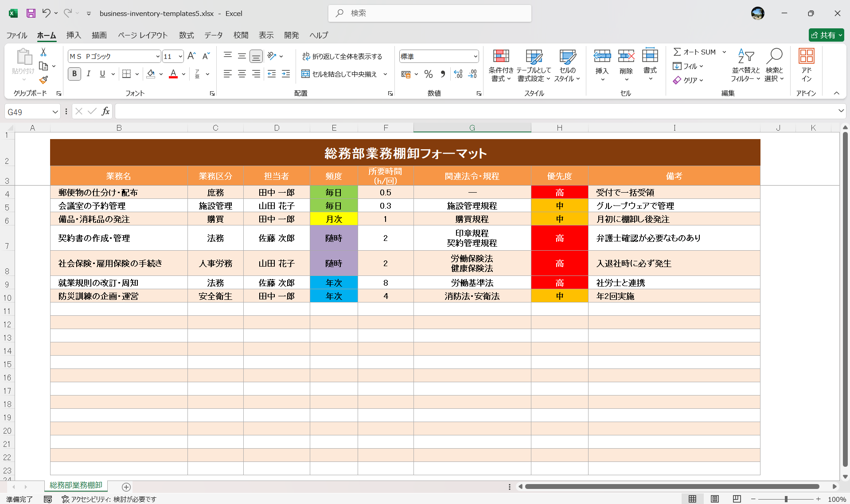Click the zoom out minus button
The image size is (850, 504).
point(753,499)
